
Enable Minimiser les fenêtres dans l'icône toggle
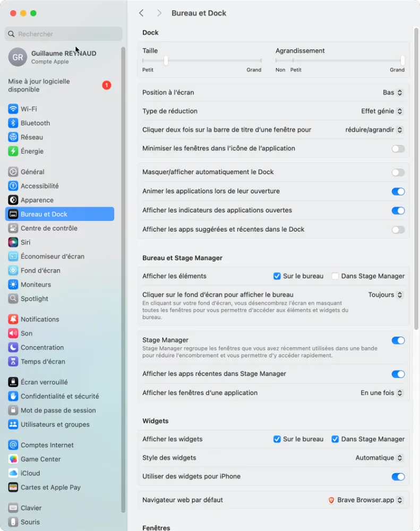pos(398,149)
